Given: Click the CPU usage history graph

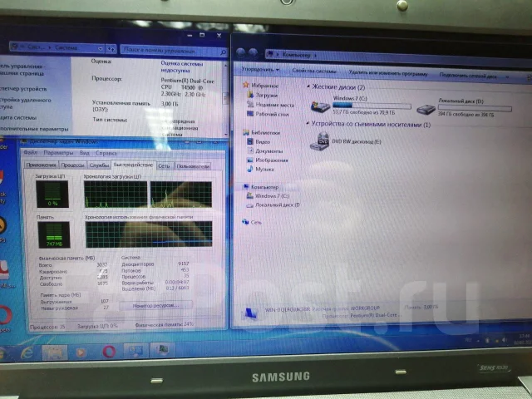Looking at the screenshot, I should (148, 194).
